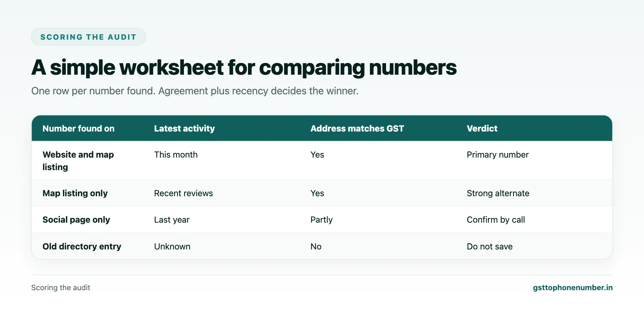
Task: Click 'Primary number' verdict cell
Action: click(x=498, y=155)
